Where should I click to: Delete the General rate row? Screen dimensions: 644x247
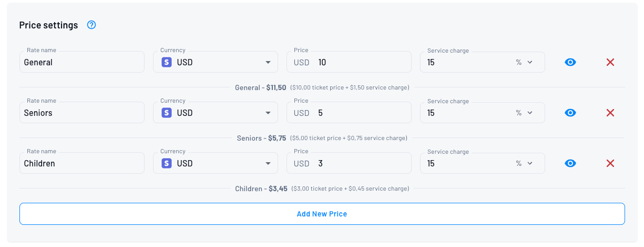pos(610,62)
